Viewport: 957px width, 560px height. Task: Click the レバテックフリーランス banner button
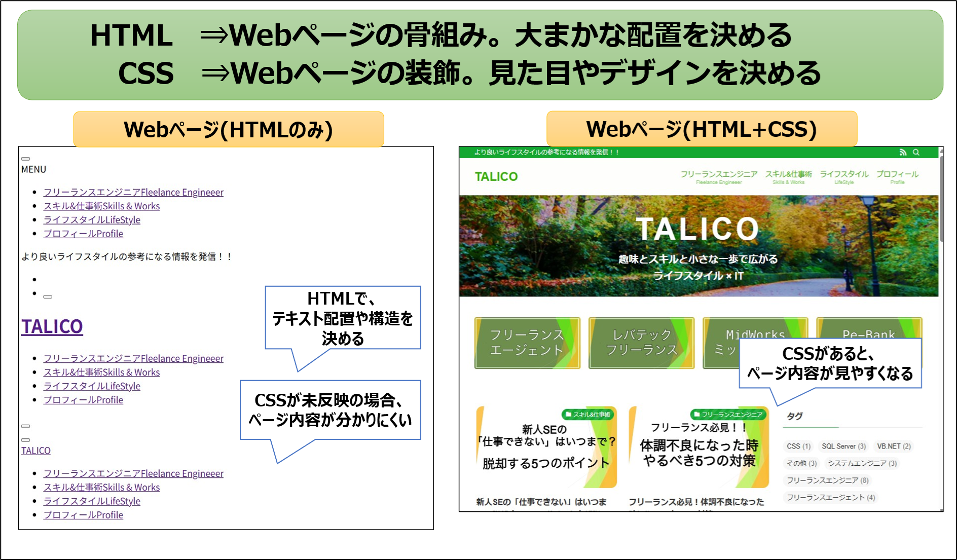[641, 343]
